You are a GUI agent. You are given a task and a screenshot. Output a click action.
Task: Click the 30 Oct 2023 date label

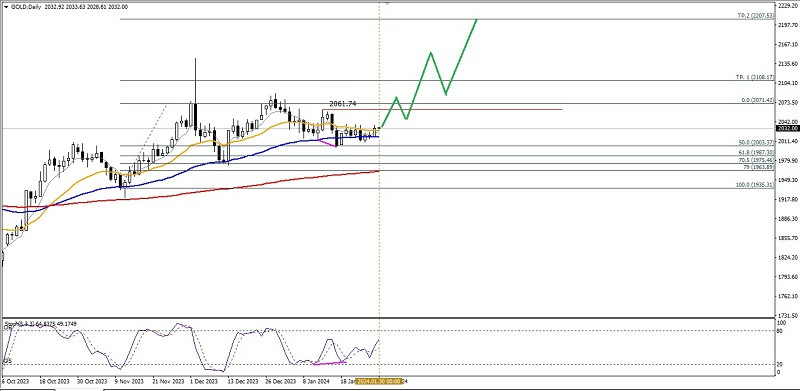coord(92,381)
